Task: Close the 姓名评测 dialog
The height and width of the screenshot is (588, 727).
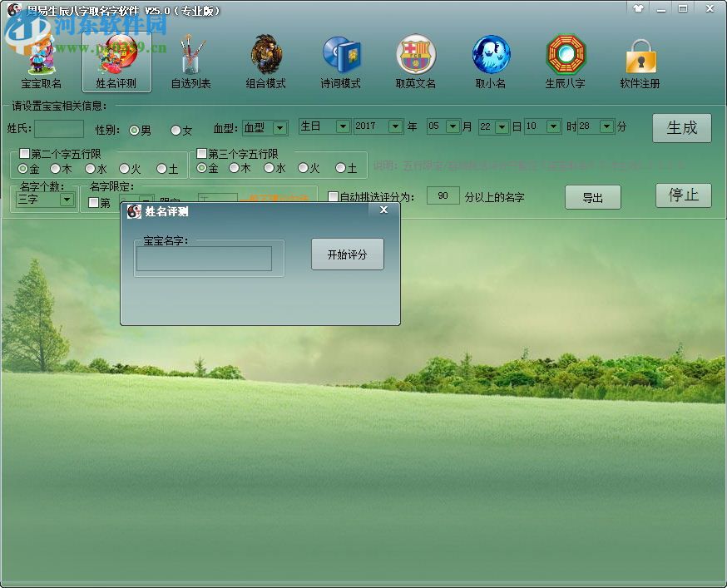Action: 384,210
